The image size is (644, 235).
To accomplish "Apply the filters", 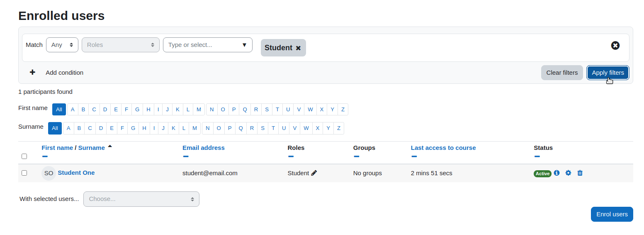I will 608,73.
